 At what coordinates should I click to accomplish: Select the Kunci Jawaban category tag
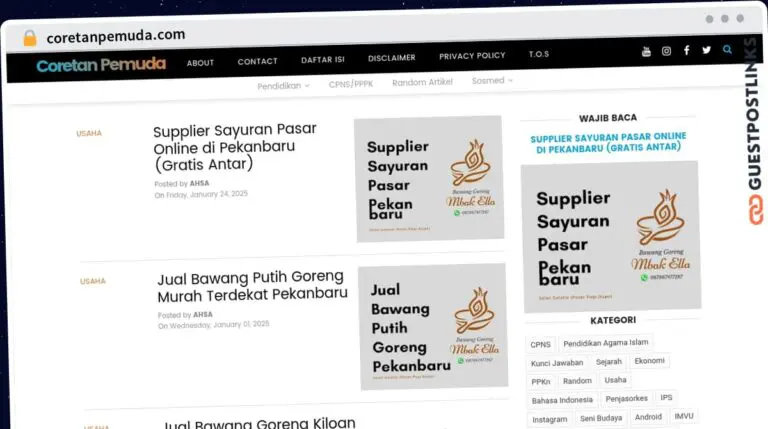click(x=557, y=363)
